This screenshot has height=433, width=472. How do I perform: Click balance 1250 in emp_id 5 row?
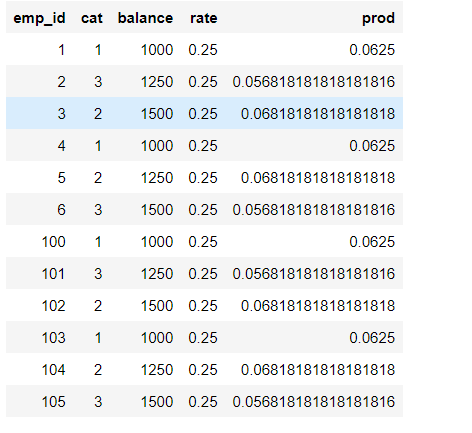point(157,178)
